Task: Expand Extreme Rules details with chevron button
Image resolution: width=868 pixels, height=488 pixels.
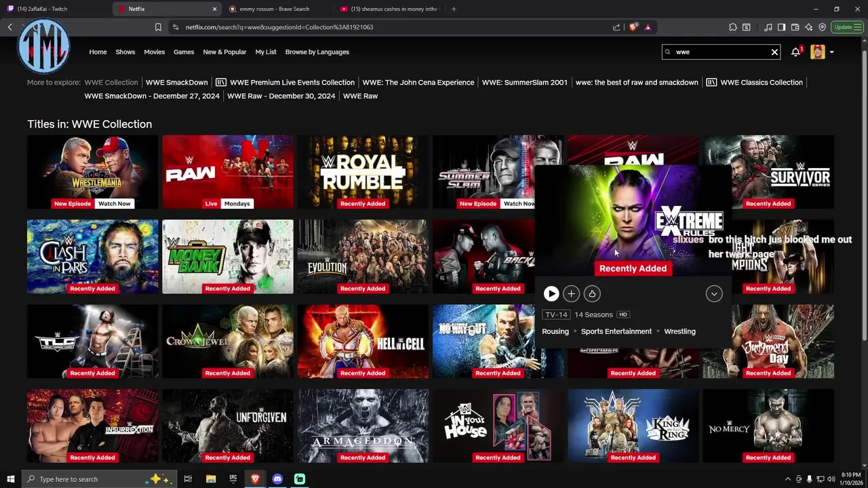Action: [x=714, y=293]
